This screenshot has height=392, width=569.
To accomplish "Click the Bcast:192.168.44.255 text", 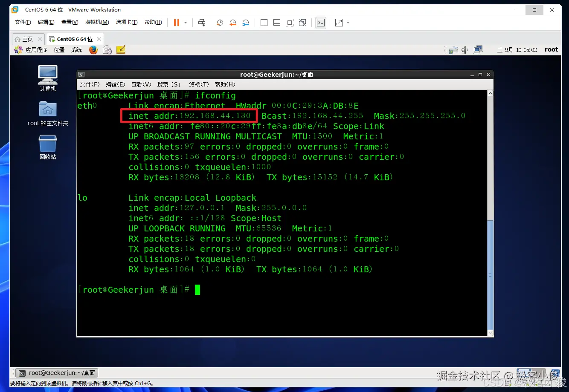I will click(x=312, y=116).
